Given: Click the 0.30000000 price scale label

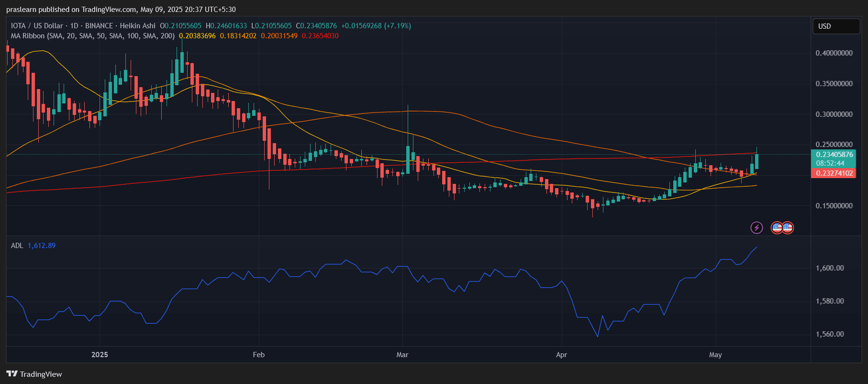Looking at the screenshot, I should tap(834, 114).
